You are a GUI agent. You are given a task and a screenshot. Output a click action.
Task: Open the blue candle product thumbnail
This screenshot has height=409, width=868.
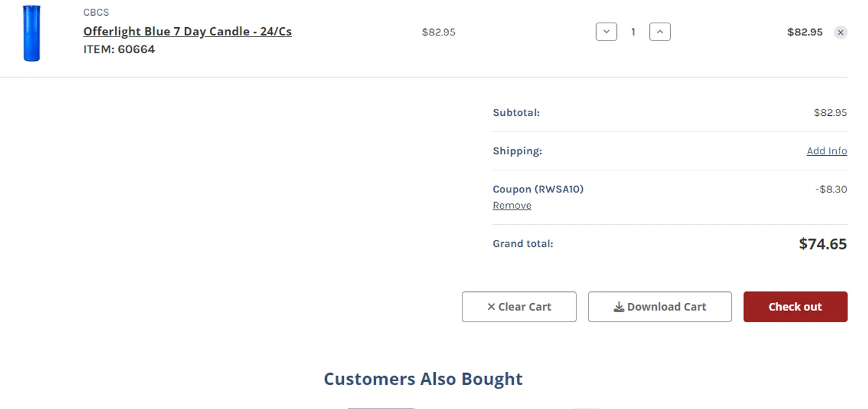point(32,33)
